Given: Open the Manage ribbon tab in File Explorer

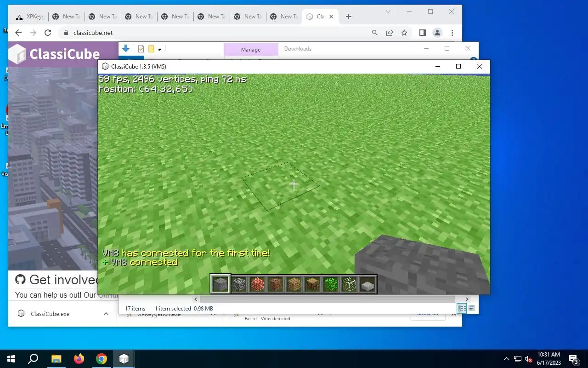Looking at the screenshot, I should pyautogui.click(x=251, y=49).
